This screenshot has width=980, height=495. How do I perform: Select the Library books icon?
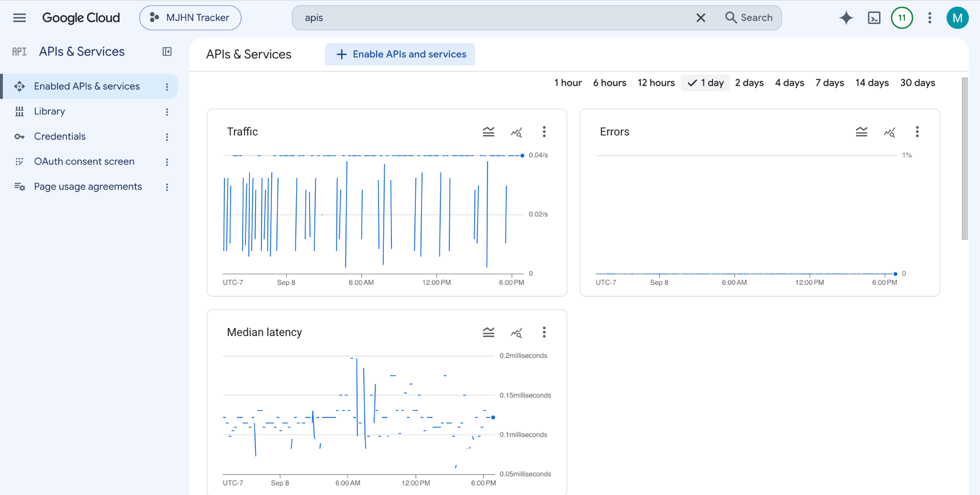(x=19, y=112)
